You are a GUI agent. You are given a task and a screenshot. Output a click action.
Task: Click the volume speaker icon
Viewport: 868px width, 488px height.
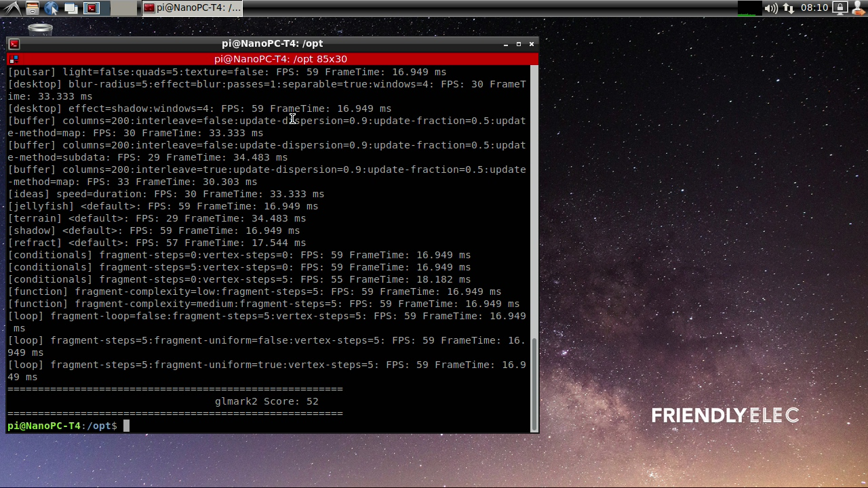pos(771,8)
